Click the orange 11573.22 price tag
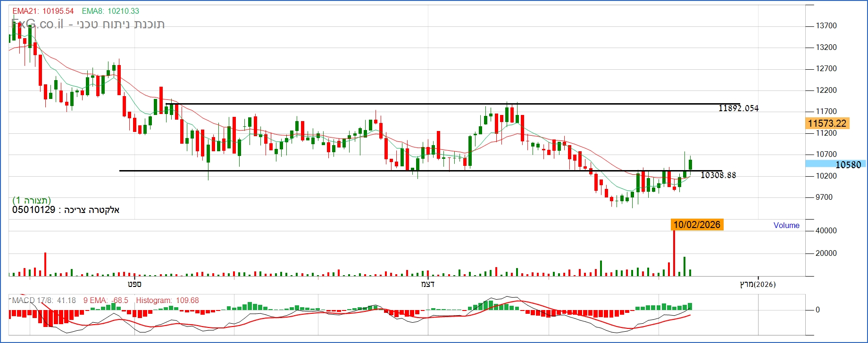Viewport: 868px width, 343px height. pos(827,123)
